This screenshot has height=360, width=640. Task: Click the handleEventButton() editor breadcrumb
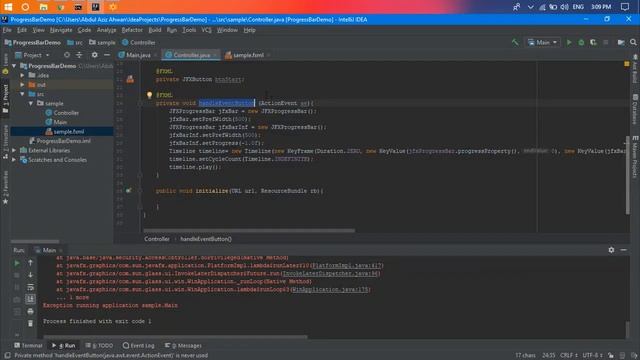[206, 239]
